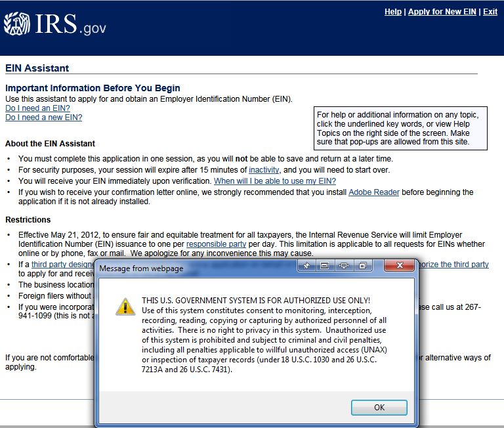Click the monitor-with-arrows icon in dialog title bar
The width and height of the screenshot is (504, 428).
[x=344, y=266]
